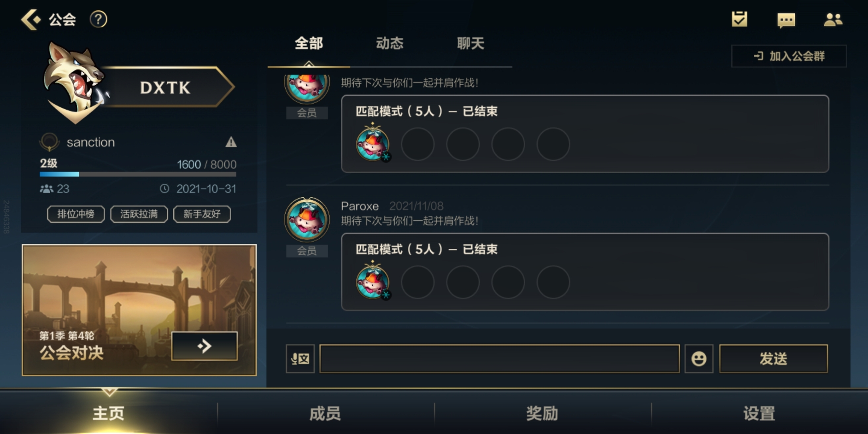Viewport: 868px width, 434px height.
Task: Select the 全部 tab
Action: 309,43
